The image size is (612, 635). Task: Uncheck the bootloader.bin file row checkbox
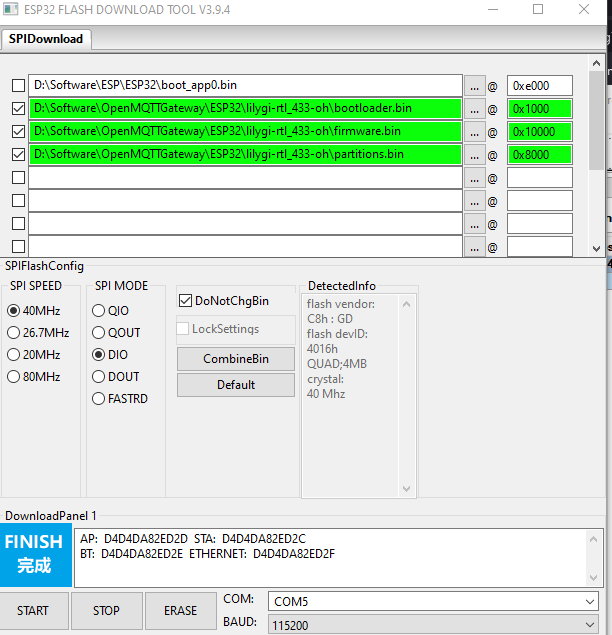pos(18,109)
